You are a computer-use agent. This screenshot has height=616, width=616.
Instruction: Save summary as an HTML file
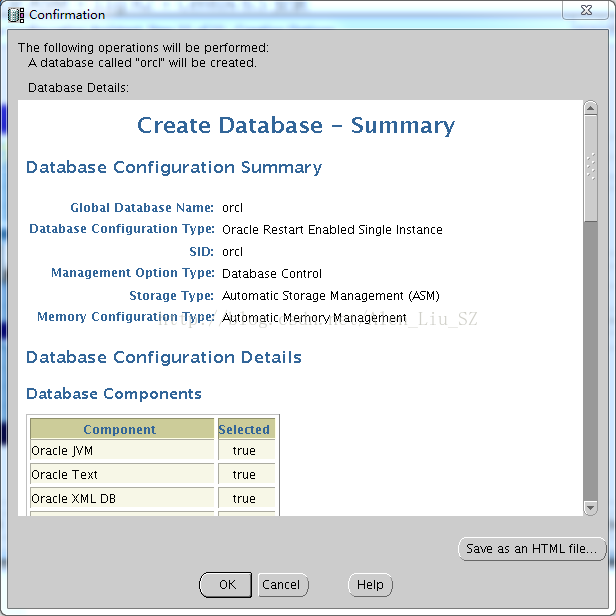click(x=532, y=548)
